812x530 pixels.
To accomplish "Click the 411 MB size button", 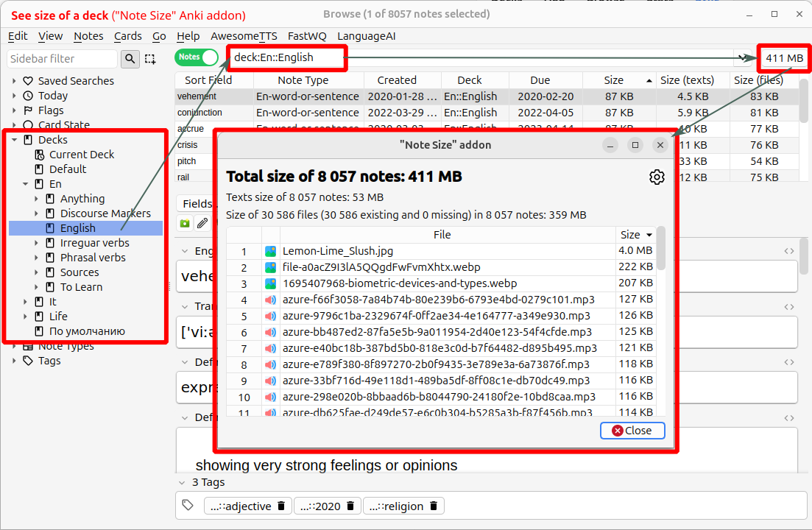I will (x=784, y=58).
